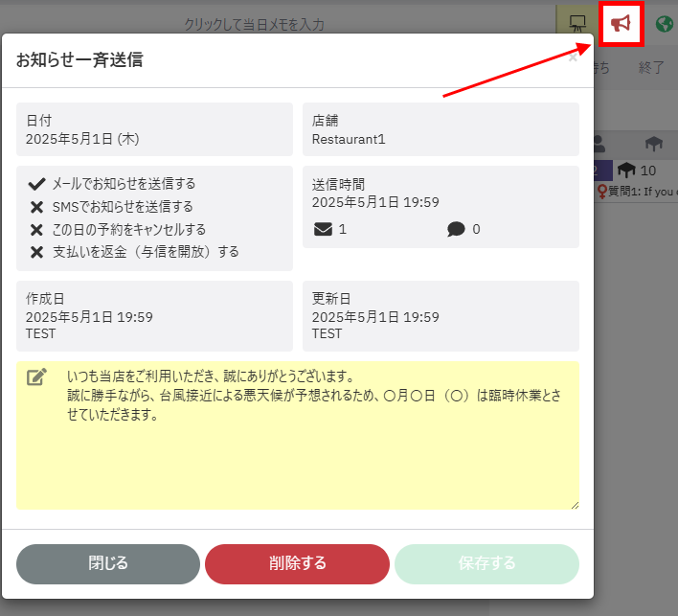The image size is (678, 616).
Task: Click the person column header icon
Action: (x=599, y=143)
